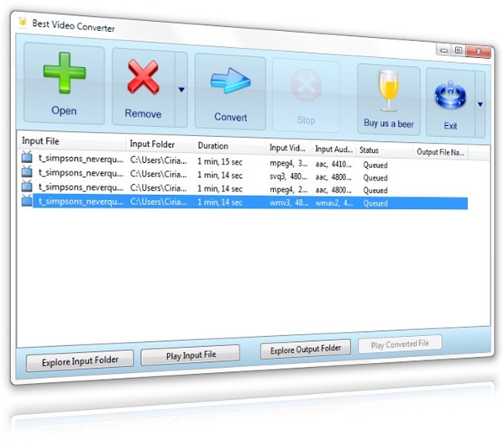Viewport: 504px width, 441px height.
Task: Sort by the Input File column header
Action: coord(71,141)
